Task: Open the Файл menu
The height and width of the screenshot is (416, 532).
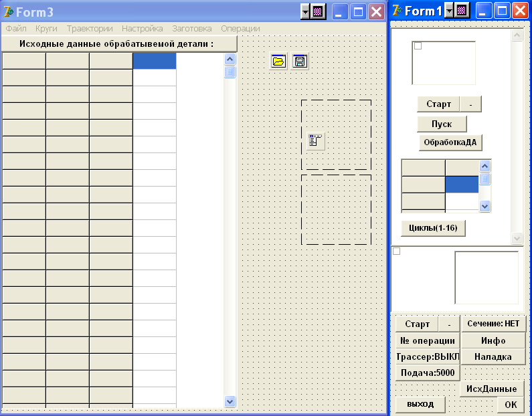Action: pyautogui.click(x=16, y=29)
